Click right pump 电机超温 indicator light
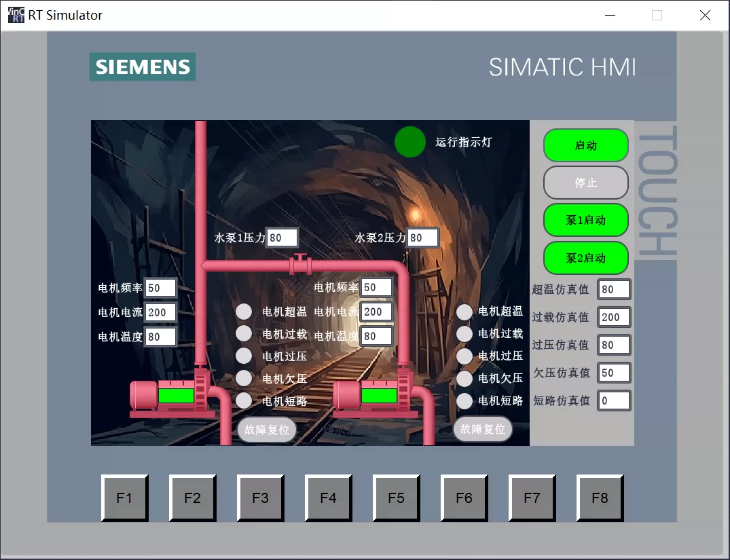730x560 pixels. (x=464, y=312)
